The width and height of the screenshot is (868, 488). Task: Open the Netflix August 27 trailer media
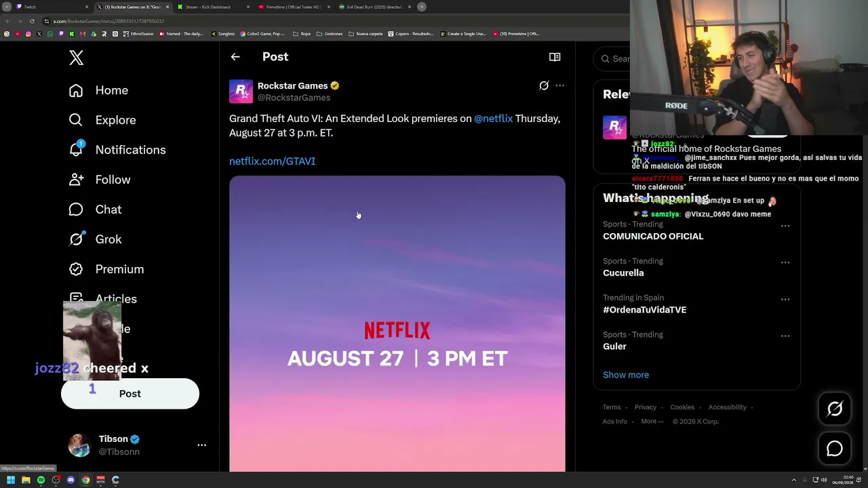[x=397, y=324]
